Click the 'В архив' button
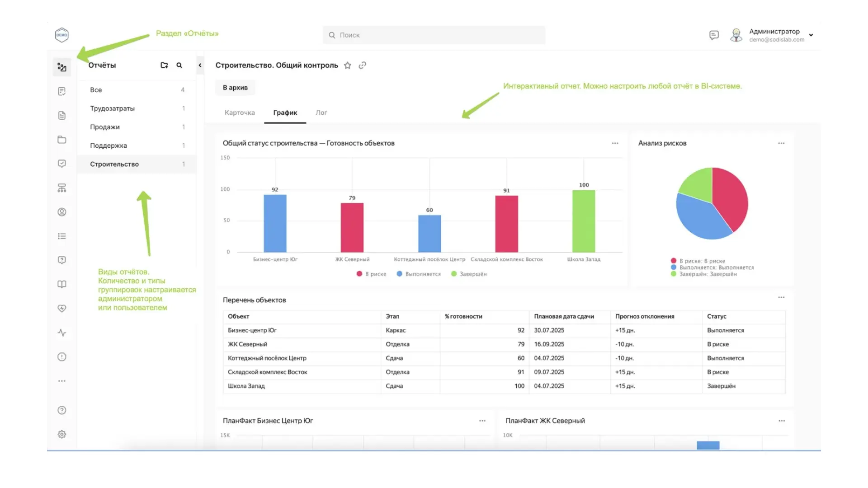Viewport: 868px width, 488px height. [235, 88]
